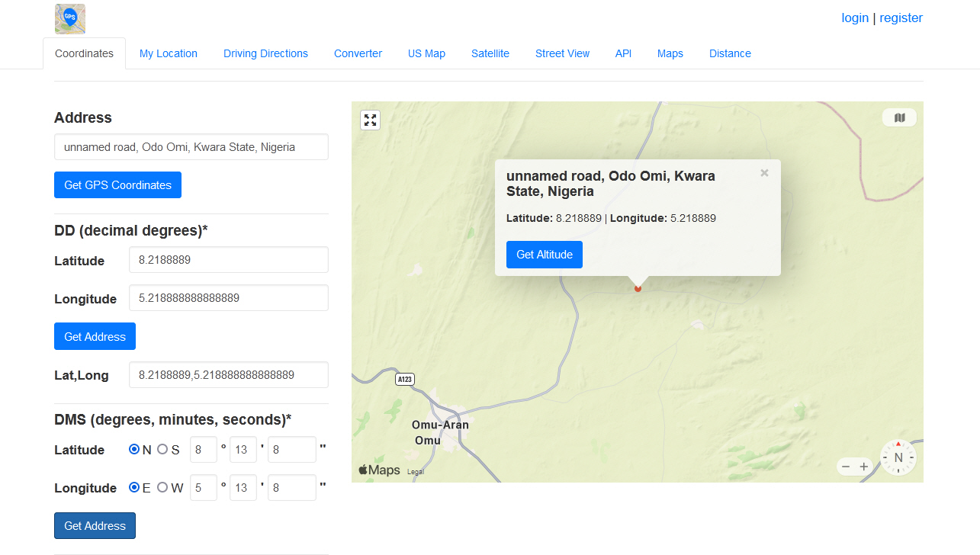Select W for longitude direction
The image size is (980, 555).
[162, 487]
